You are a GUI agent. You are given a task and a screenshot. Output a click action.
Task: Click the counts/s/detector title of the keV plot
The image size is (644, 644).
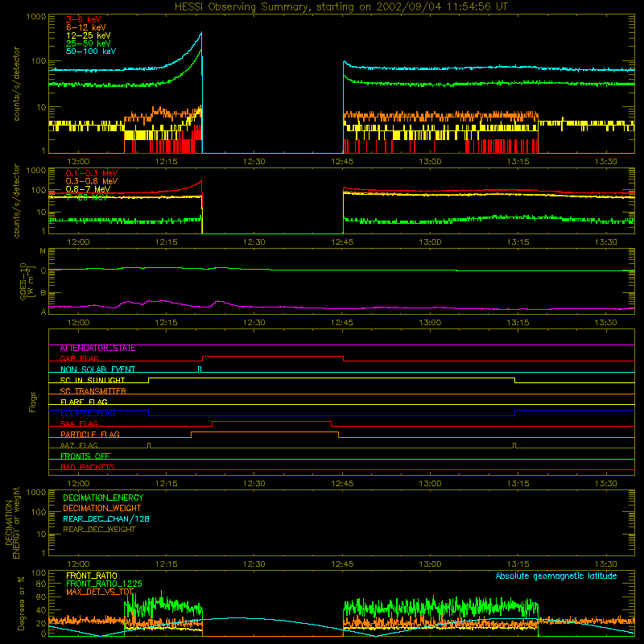click(16, 84)
